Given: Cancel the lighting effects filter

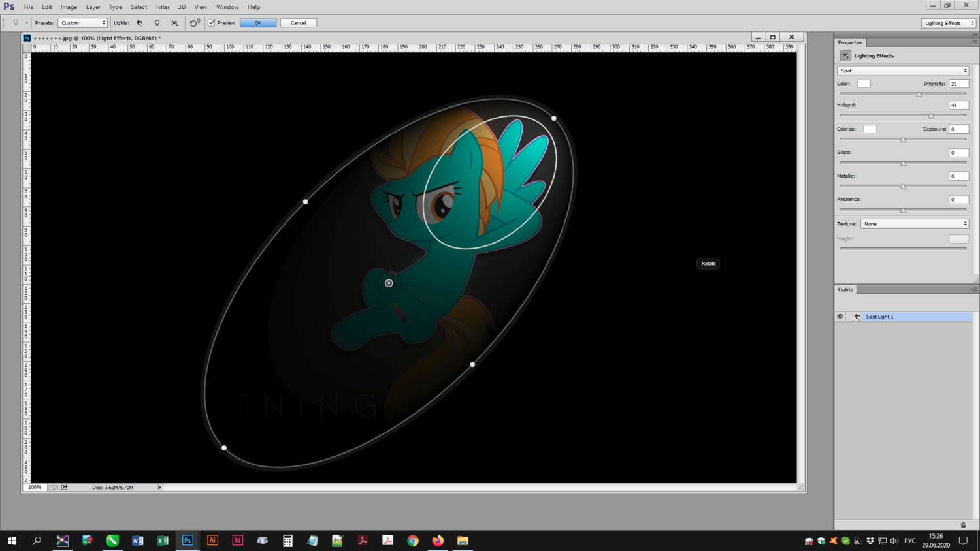Looking at the screenshot, I should coord(298,23).
